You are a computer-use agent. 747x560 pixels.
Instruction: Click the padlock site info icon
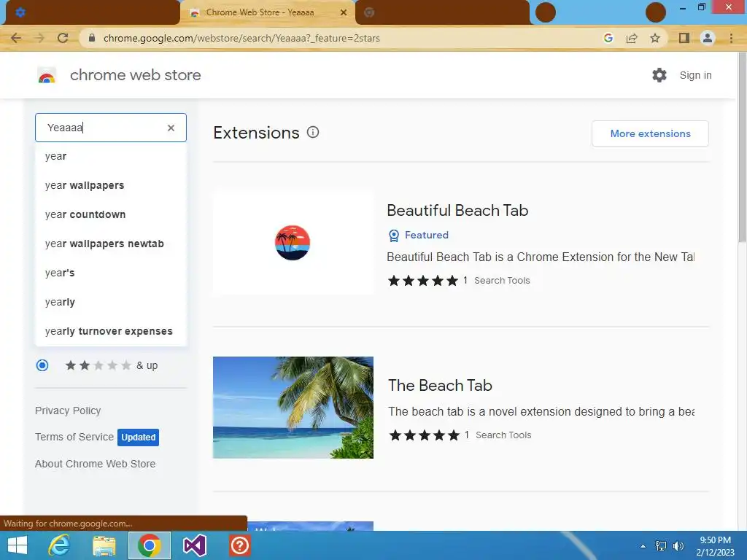point(92,38)
